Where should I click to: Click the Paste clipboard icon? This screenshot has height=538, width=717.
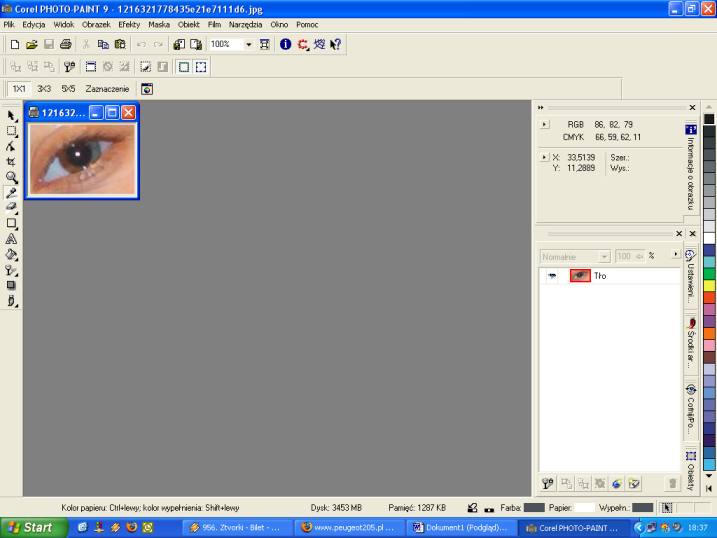[x=119, y=45]
